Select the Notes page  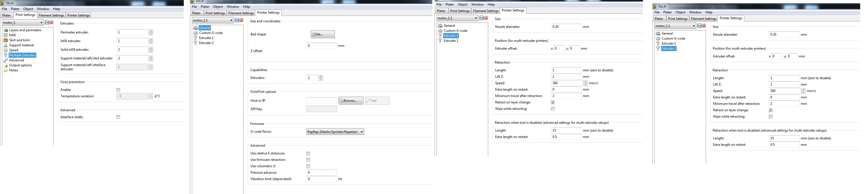13,70
